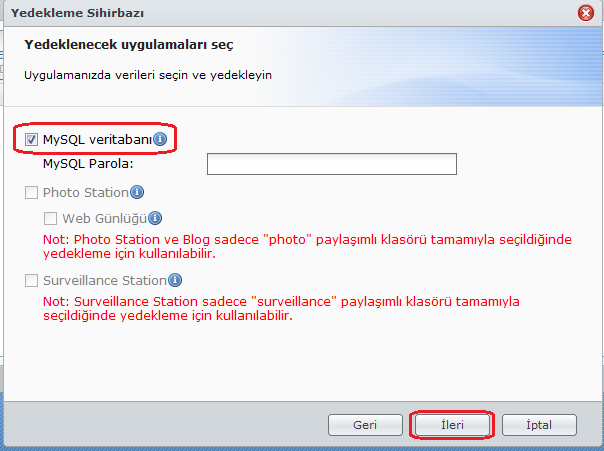Click the info icon next to Web Günlüğü
The width and height of the screenshot is (604, 451).
[x=155, y=218]
